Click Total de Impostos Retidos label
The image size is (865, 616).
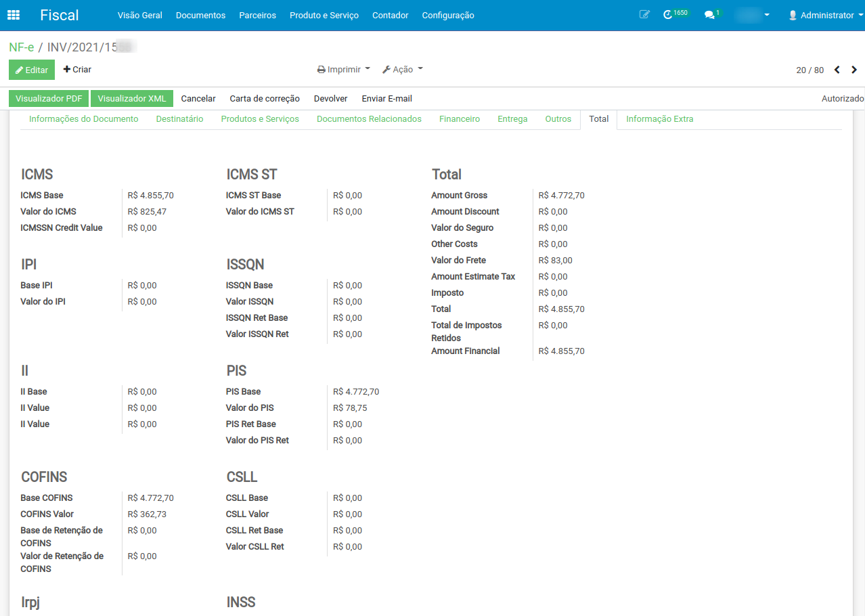tap(467, 332)
